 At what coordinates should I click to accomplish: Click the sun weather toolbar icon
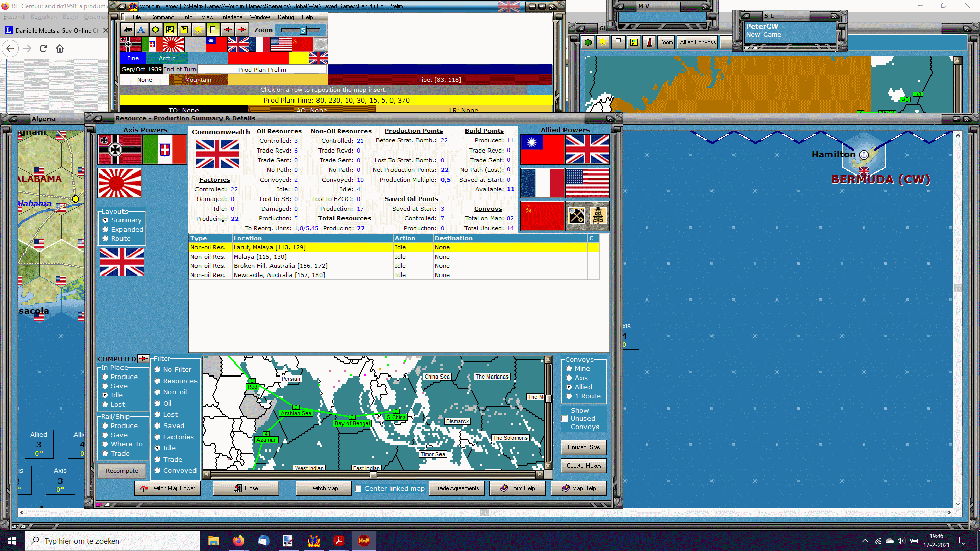tap(199, 30)
